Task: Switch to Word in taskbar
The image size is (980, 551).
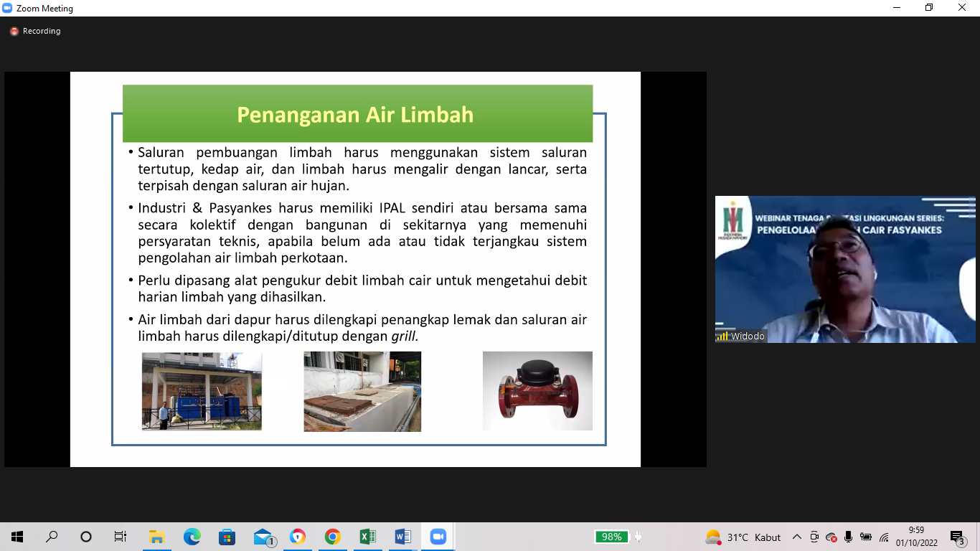Action: [x=402, y=537]
